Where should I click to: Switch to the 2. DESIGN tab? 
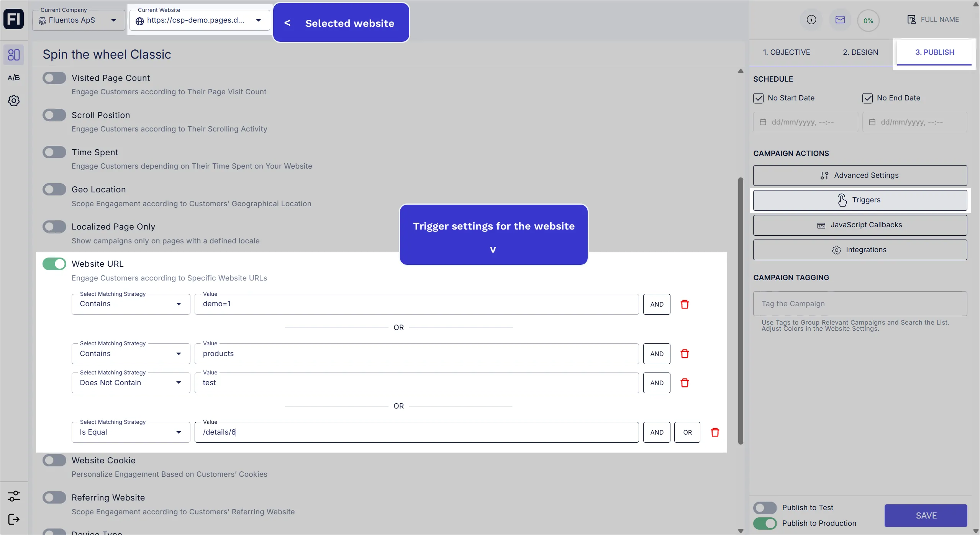860,53
